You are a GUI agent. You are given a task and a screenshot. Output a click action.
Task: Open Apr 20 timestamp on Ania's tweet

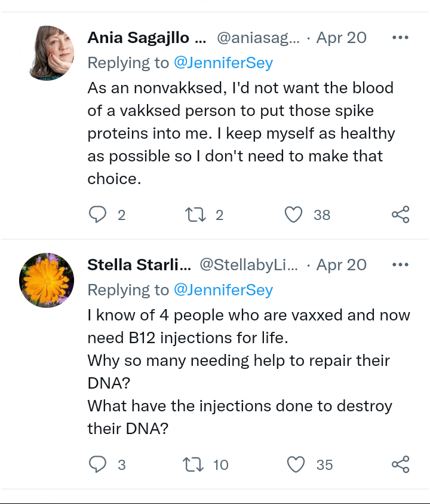(x=341, y=38)
